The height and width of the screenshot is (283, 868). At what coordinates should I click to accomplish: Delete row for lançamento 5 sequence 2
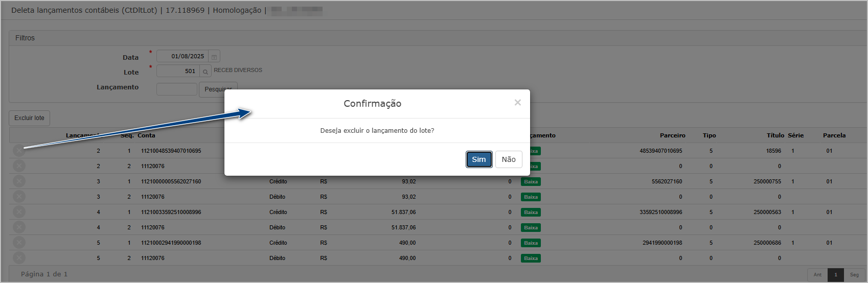pyautogui.click(x=19, y=258)
